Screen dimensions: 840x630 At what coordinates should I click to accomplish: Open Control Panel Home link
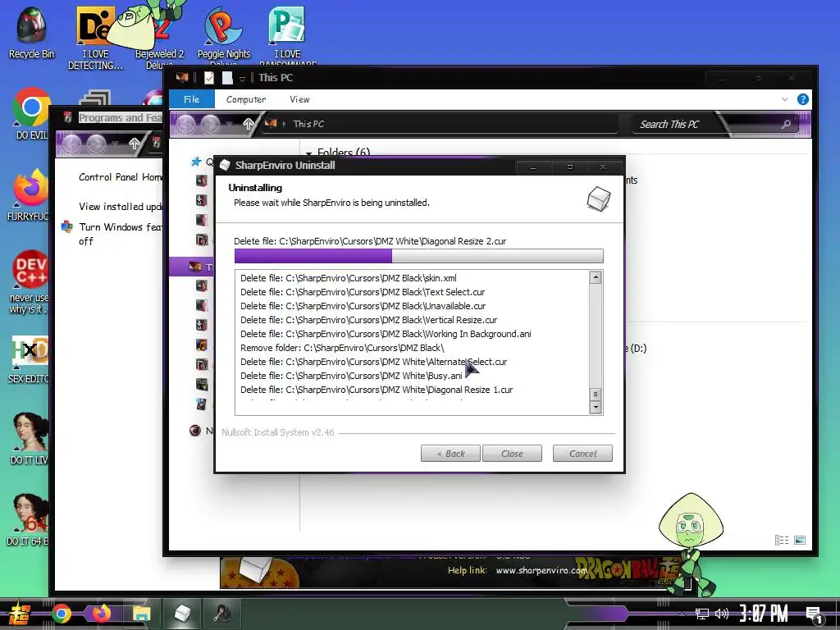click(121, 177)
